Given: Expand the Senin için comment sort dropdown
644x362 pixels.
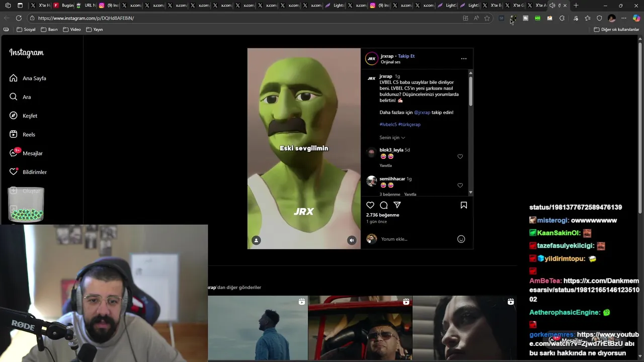Looking at the screenshot, I should (392, 137).
